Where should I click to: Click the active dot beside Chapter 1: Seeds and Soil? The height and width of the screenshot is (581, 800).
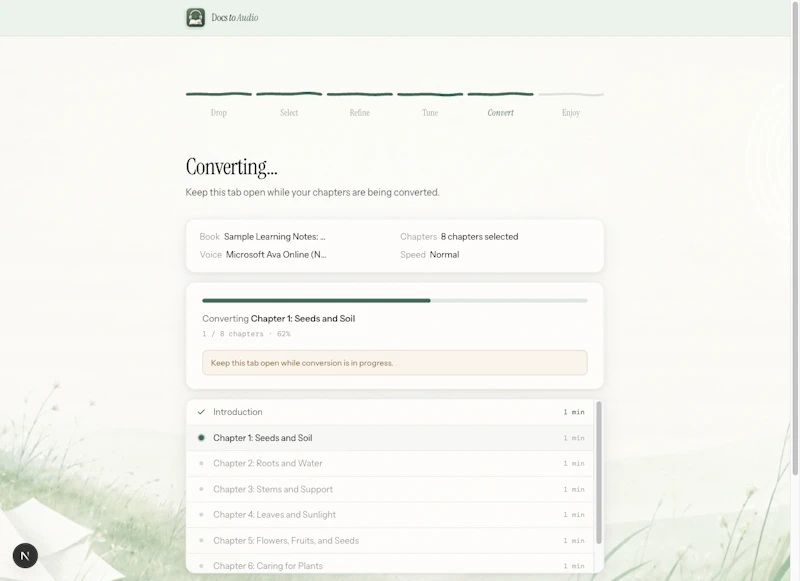201,438
